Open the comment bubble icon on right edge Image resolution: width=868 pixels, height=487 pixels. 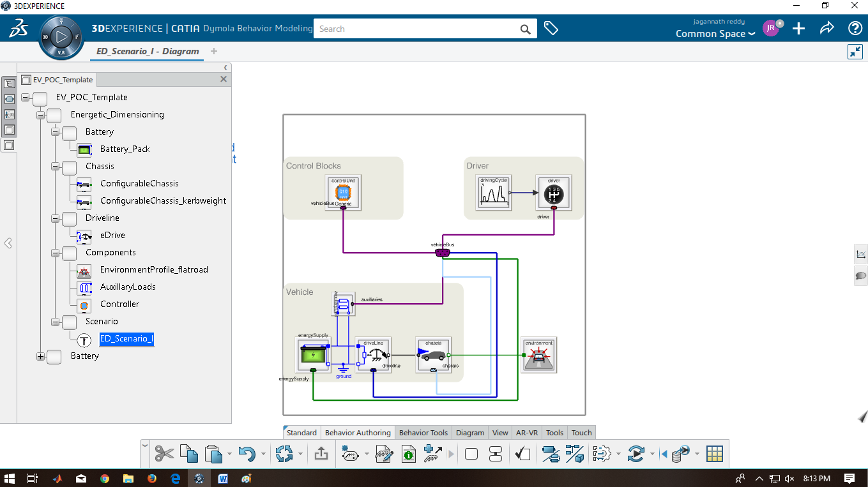[x=861, y=275]
